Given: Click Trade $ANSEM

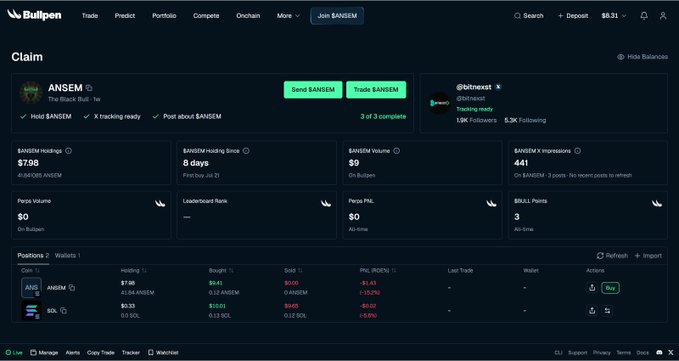Looking at the screenshot, I should click(x=376, y=90).
